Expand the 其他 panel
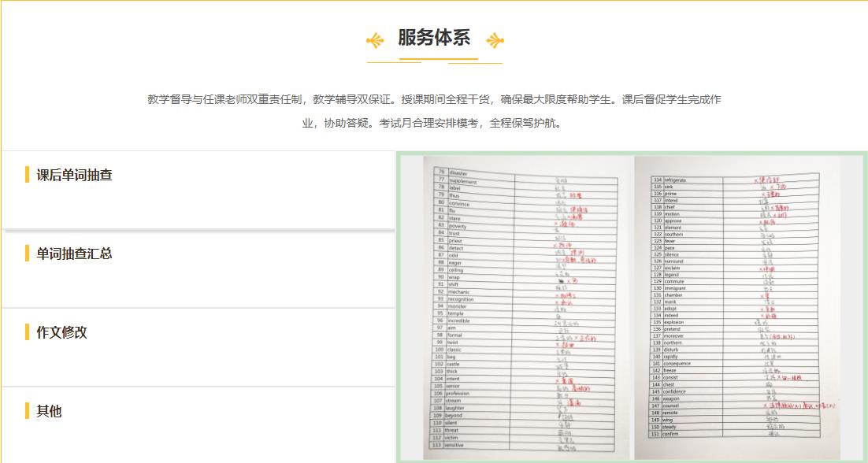Image resolution: width=868 pixels, height=463 pixels. click(x=49, y=411)
